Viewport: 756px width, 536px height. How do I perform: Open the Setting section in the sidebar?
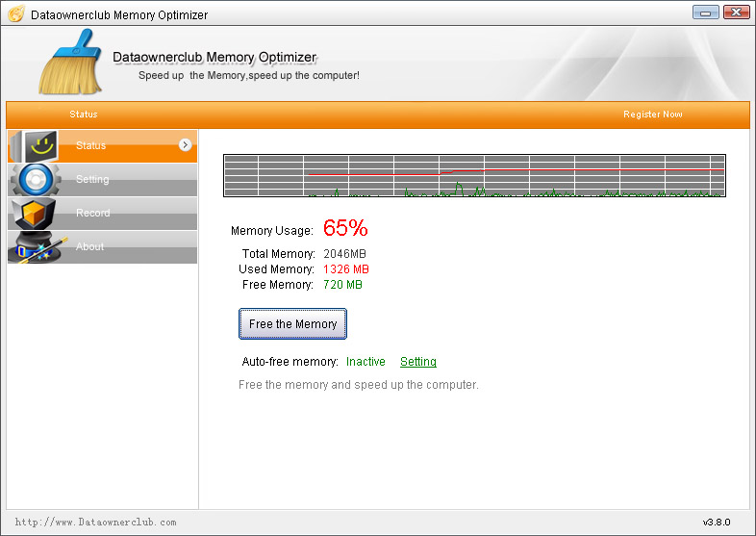(93, 179)
